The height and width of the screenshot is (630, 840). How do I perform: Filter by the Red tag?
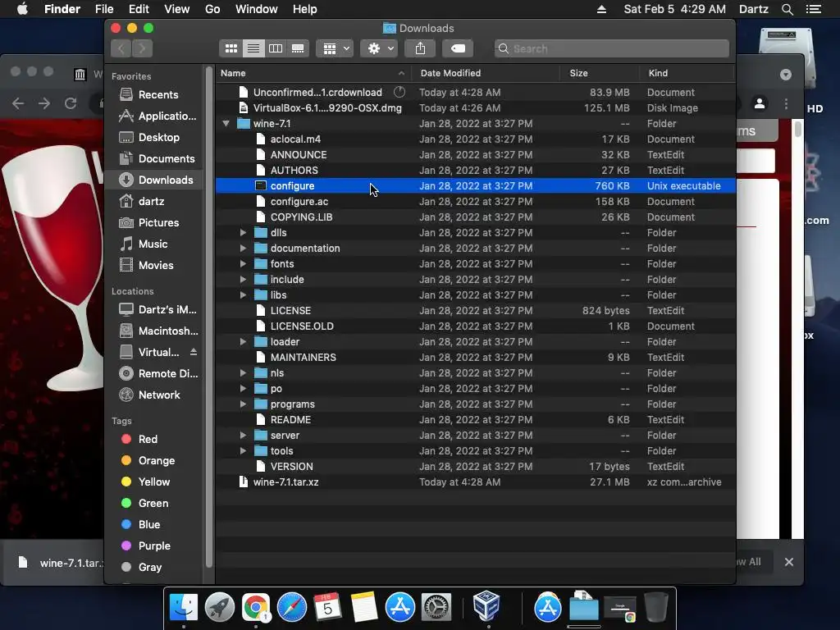pos(155,440)
